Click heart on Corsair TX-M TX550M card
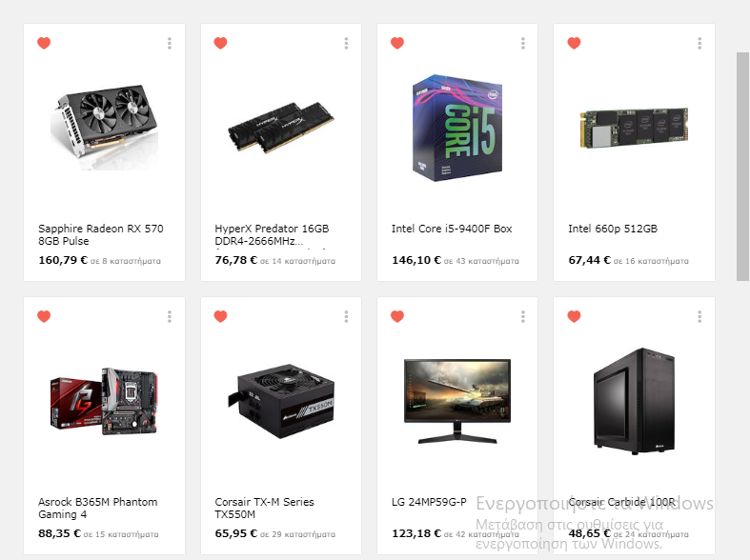Viewport: 750px width, 560px height. (x=220, y=316)
